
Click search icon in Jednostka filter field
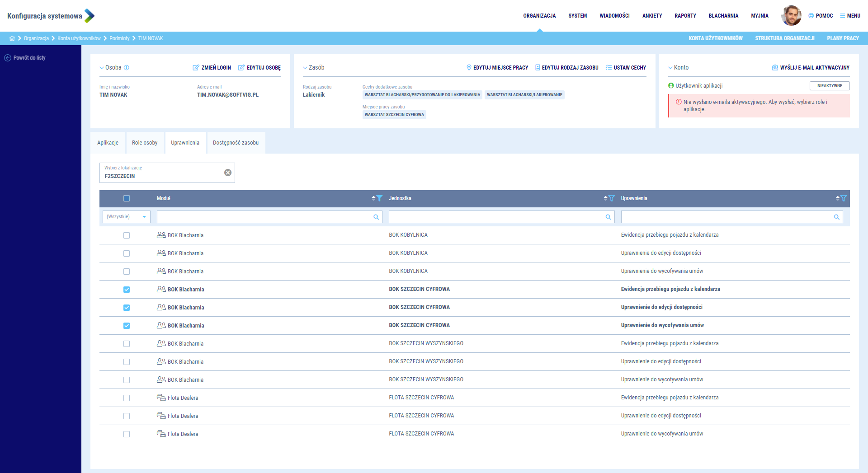(x=608, y=217)
